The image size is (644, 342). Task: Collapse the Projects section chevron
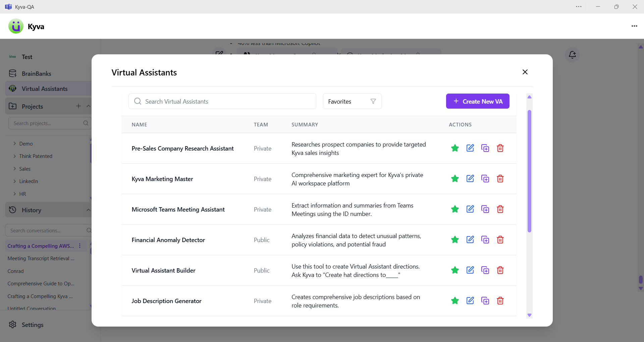click(88, 106)
